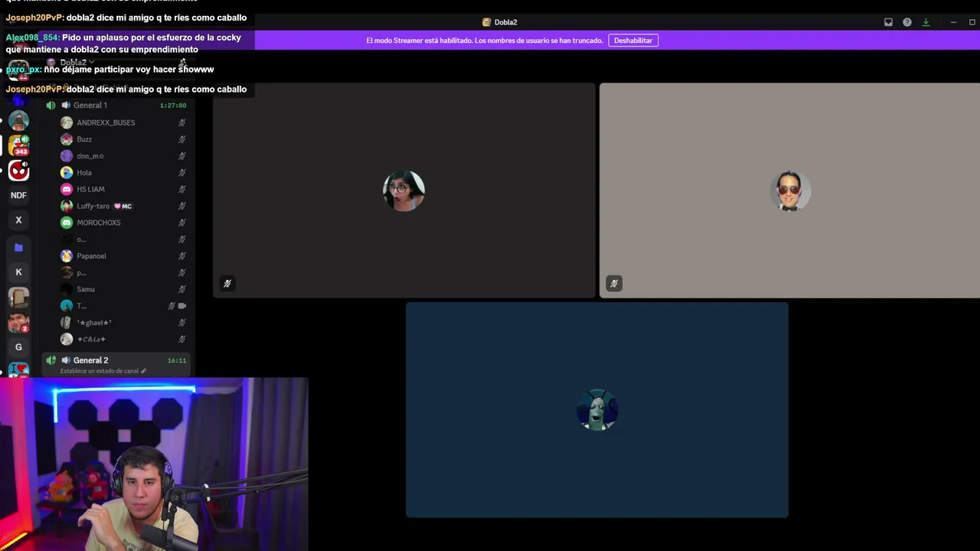The height and width of the screenshot is (551, 980).
Task: Click muted mic badge on beige tile
Action: [614, 284]
